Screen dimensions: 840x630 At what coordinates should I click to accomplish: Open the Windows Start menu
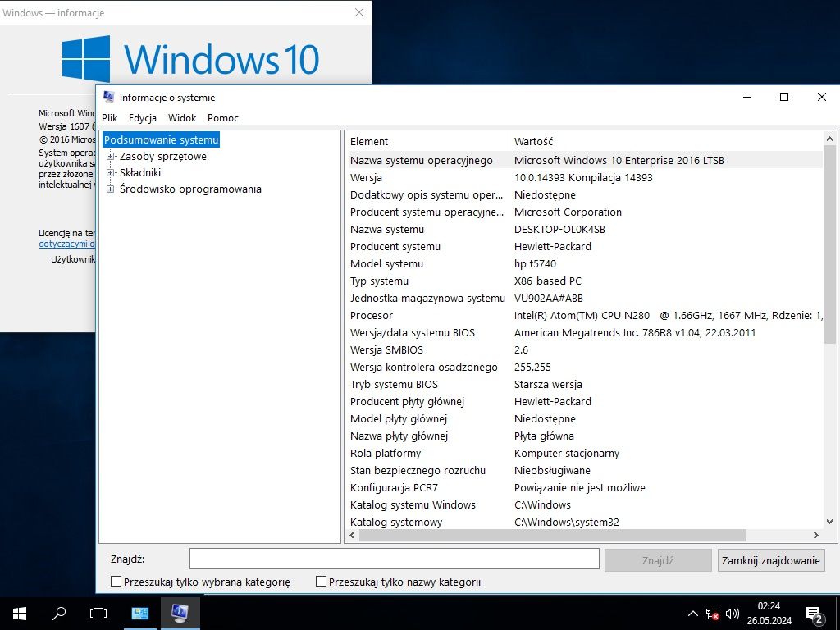[x=20, y=613]
